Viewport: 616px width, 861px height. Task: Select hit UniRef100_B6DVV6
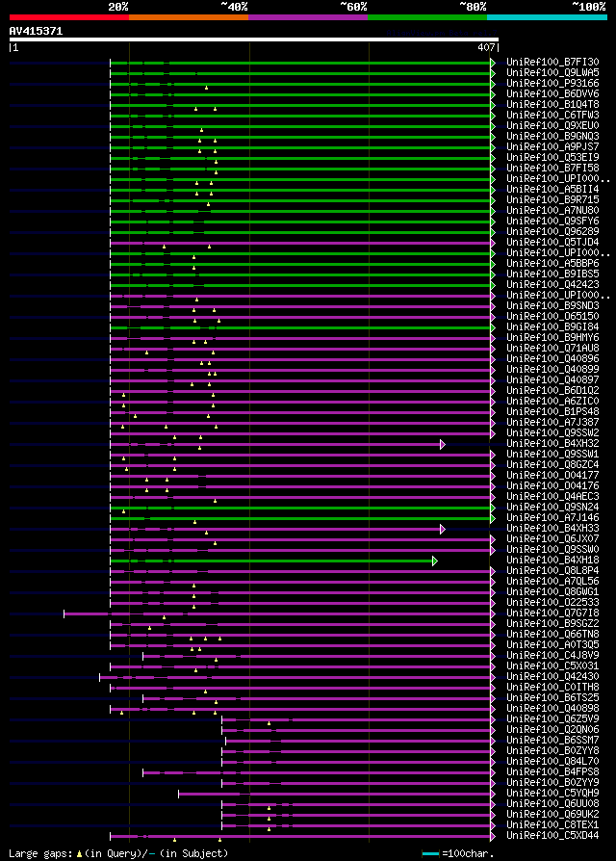pyautogui.click(x=552, y=93)
